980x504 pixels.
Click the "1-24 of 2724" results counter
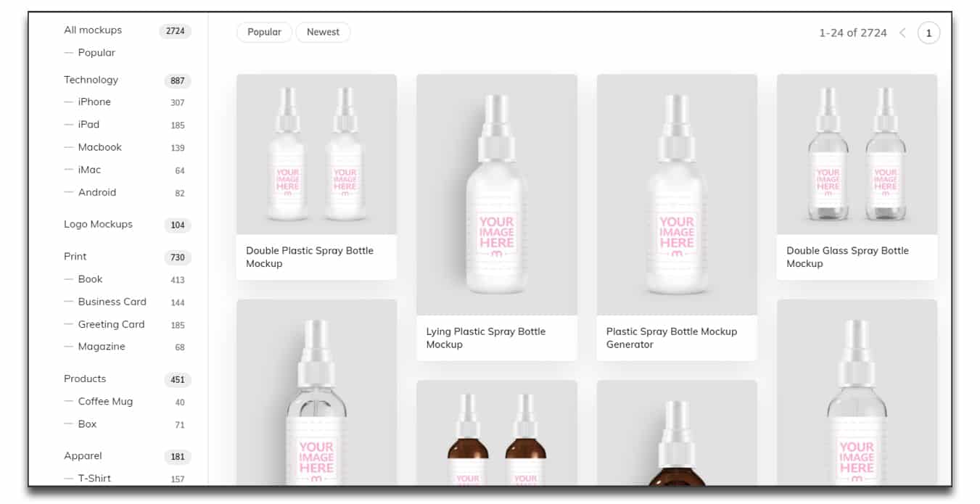[853, 33]
